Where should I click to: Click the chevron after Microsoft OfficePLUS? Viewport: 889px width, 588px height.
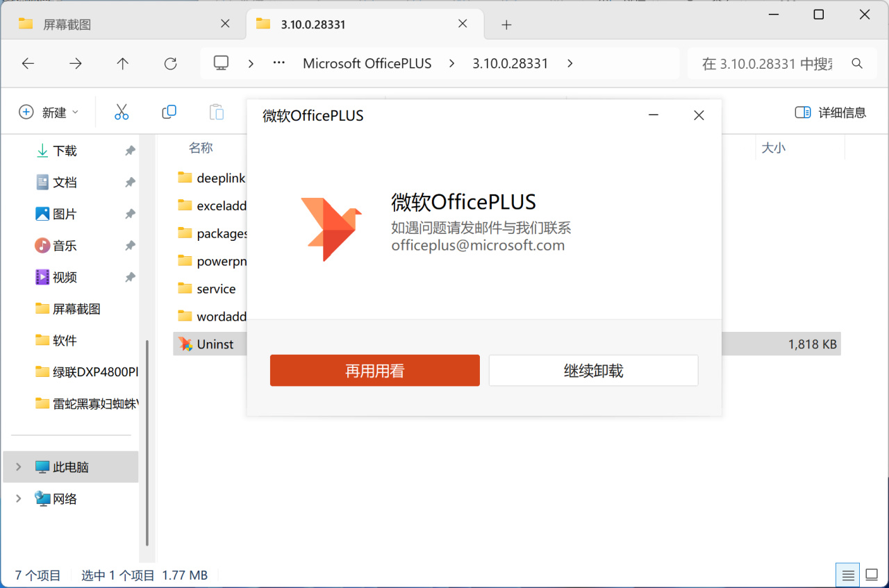pyautogui.click(x=452, y=63)
